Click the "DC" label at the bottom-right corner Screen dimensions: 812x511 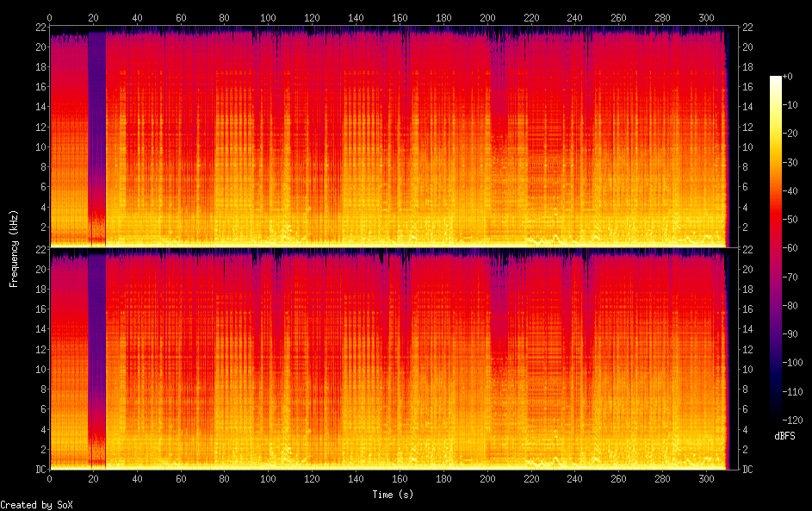tap(748, 469)
